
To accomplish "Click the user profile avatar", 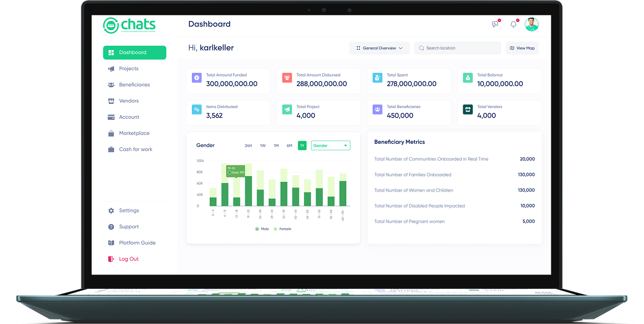I will coord(531,24).
